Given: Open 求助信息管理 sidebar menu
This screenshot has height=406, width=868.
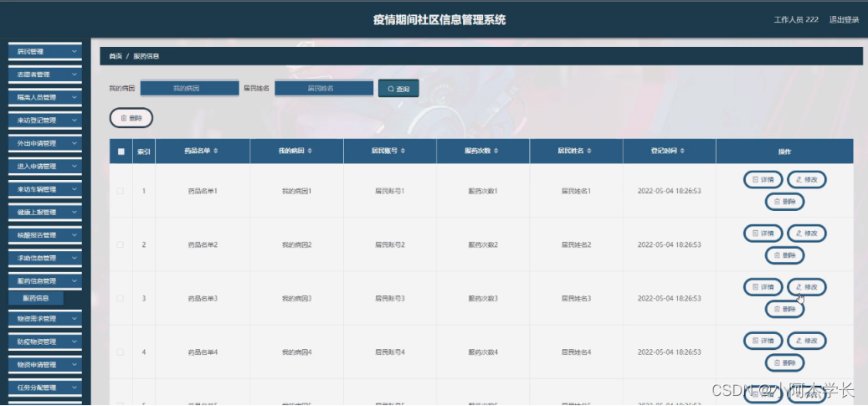Looking at the screenshot, I should [45, 258].
